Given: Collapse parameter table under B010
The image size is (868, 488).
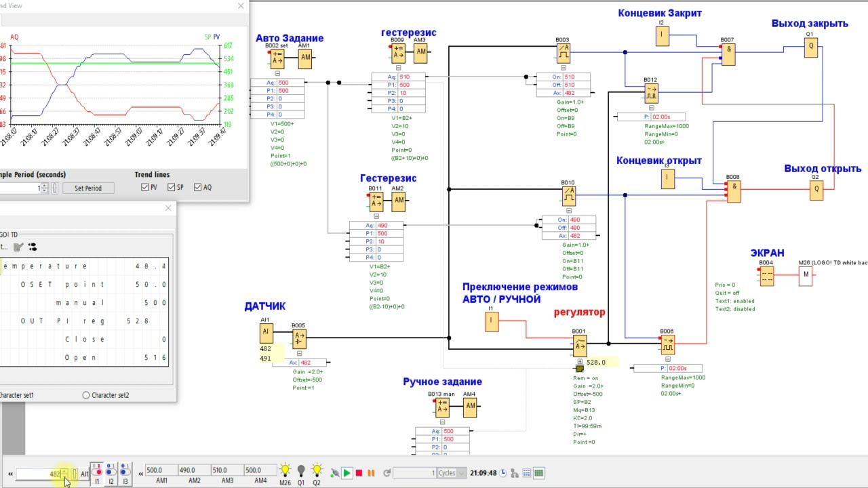Looking at the screenshot, I should coord(568,211).
